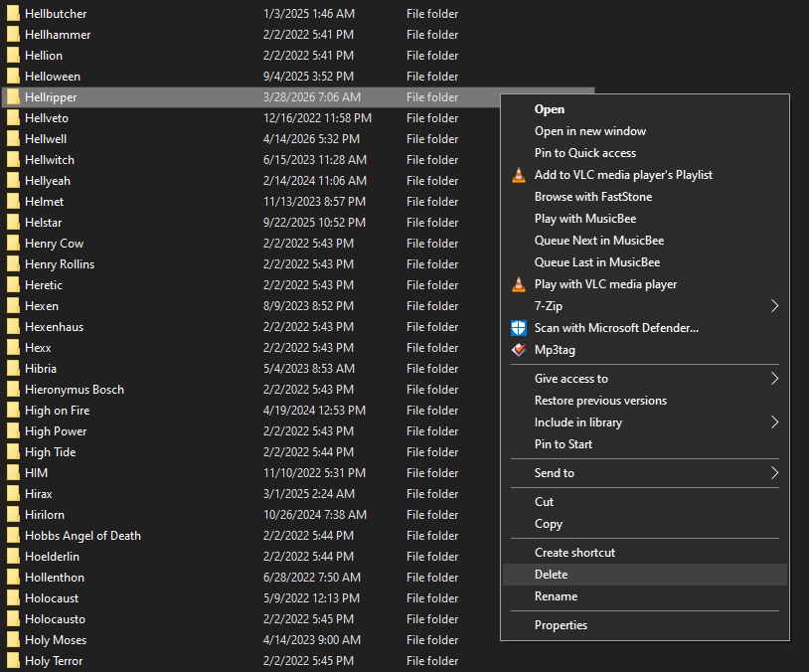
Task: Click the VLC cone icon beside Add to Playlist
Action: coord(519,175)
